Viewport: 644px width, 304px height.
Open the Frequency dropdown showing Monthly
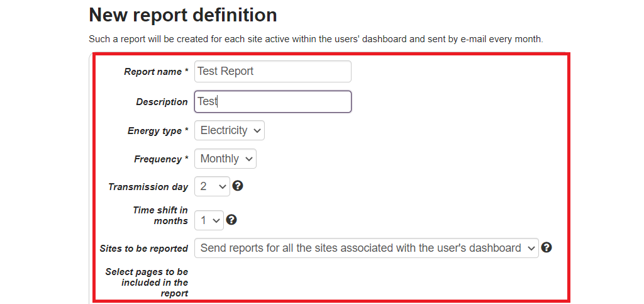pos(225,159)
